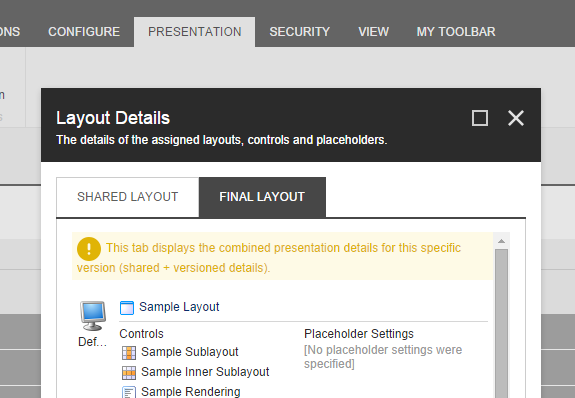This screenshot has width=575, height=398.
Task: Switch to the Shared Layout tab
Action: tap(128, 197)
